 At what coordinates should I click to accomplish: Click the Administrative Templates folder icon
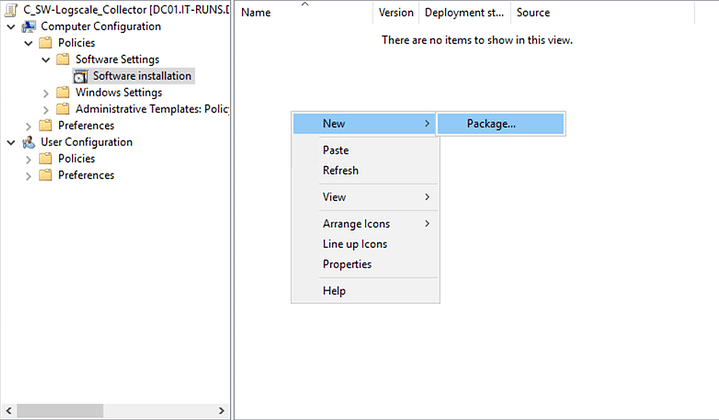pyautogui.click(x=63, y=109)
